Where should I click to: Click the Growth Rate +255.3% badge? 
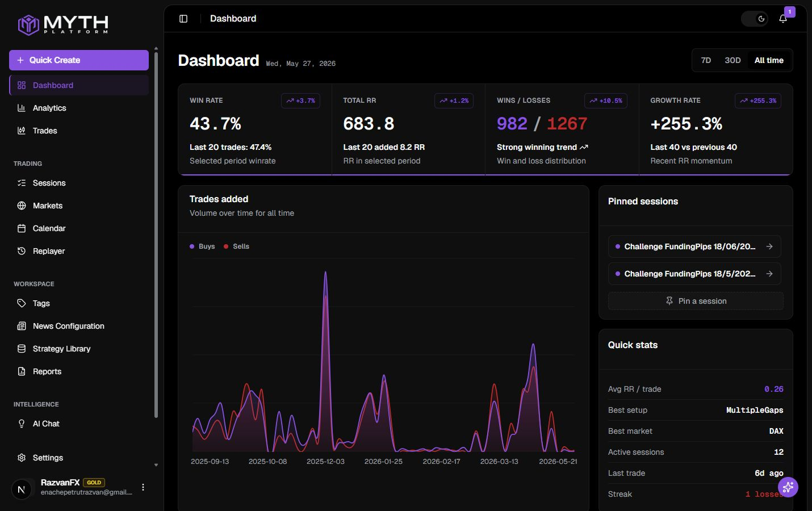pos(758,100)
